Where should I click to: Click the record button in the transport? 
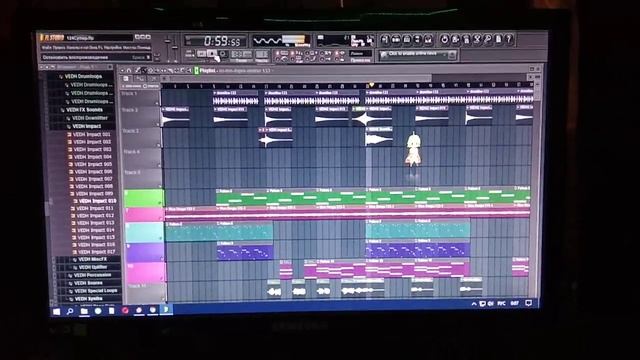point(223,54)
